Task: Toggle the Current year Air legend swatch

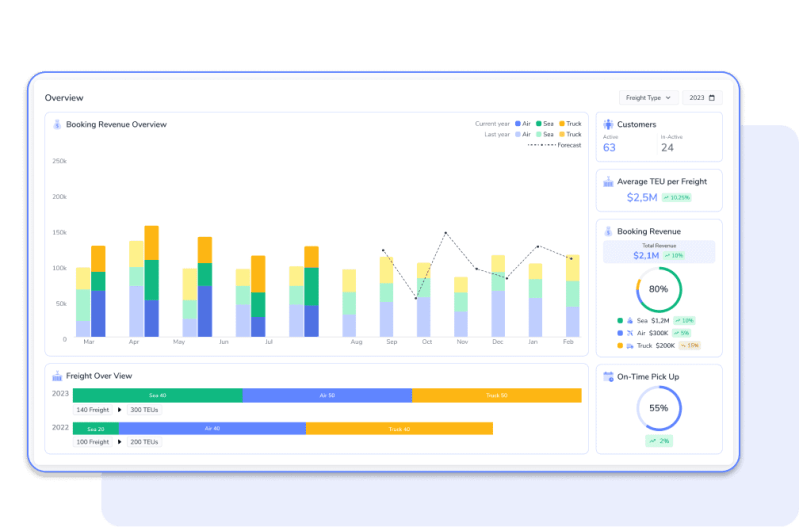Action: pyautogui.click(x=518, y=124)
